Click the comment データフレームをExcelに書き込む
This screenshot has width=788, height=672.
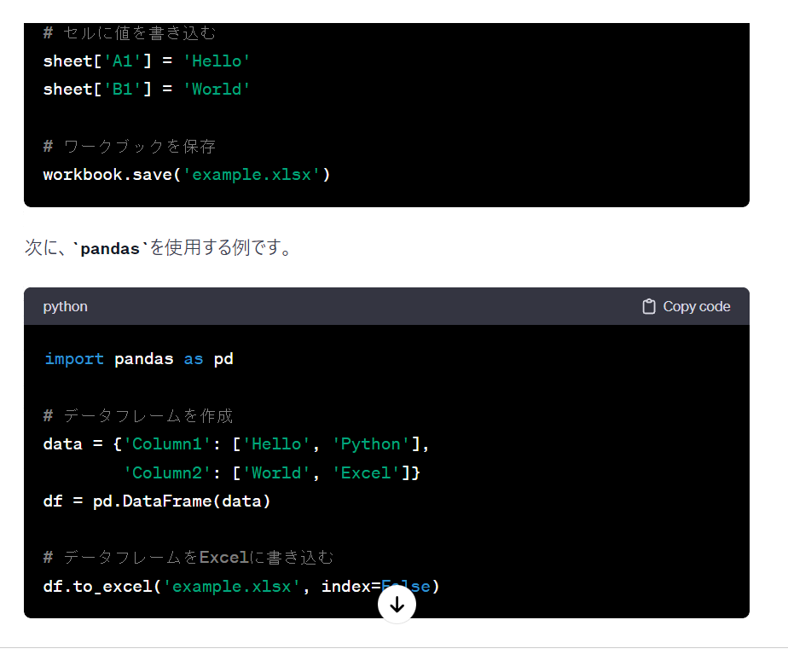pos(188,558)
